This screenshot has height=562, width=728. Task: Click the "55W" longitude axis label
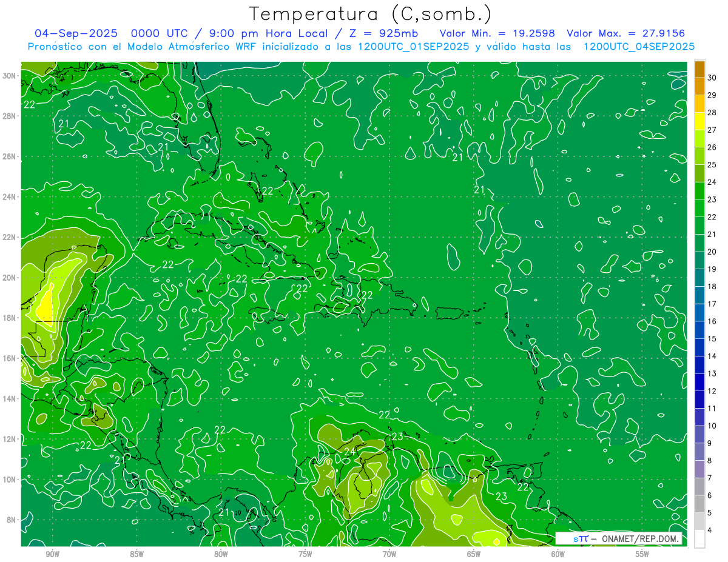[x=642, y=554]
